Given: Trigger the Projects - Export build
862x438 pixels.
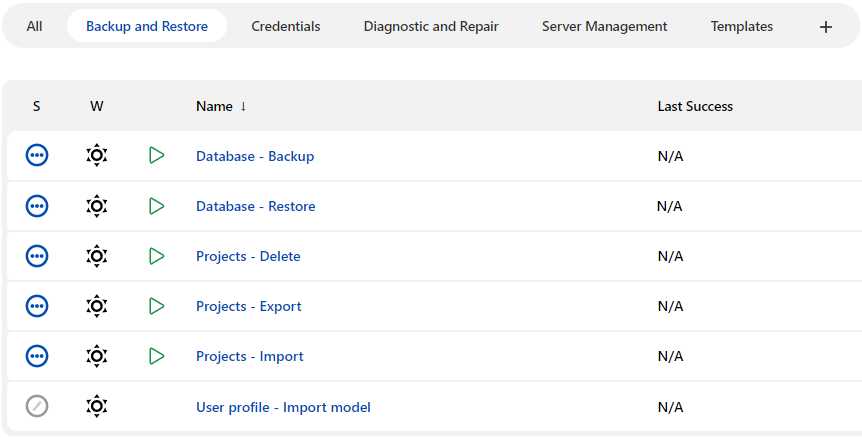Looking at the screenshot, I should (x=156, y=306).
